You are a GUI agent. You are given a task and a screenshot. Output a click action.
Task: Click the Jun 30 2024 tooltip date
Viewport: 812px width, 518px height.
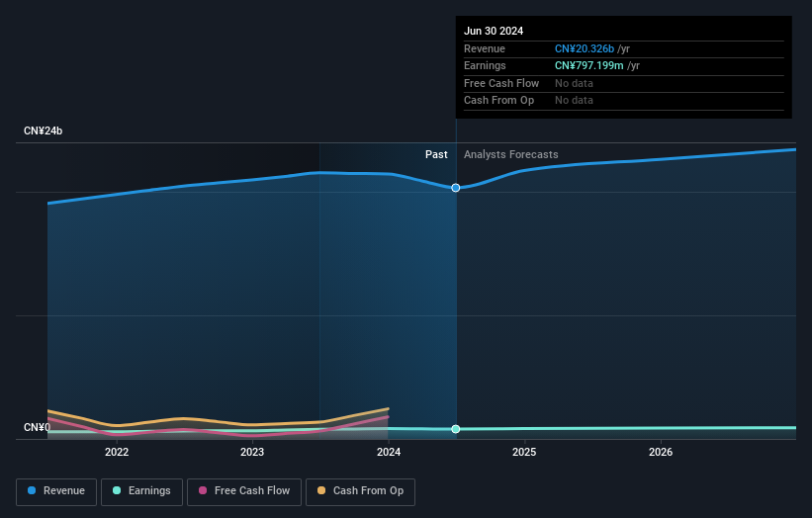tap(494, 31)
